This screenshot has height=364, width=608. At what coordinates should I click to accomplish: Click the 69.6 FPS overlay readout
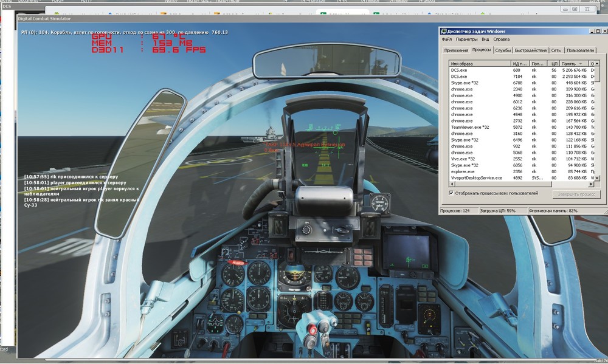pyautogui.click(x=179, y=50)
